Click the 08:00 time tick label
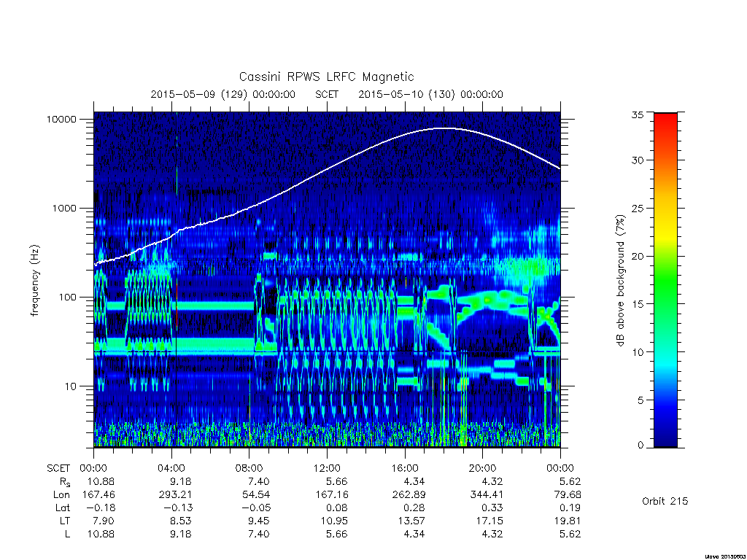Screen dimensions: 747x560 point(249,469)
